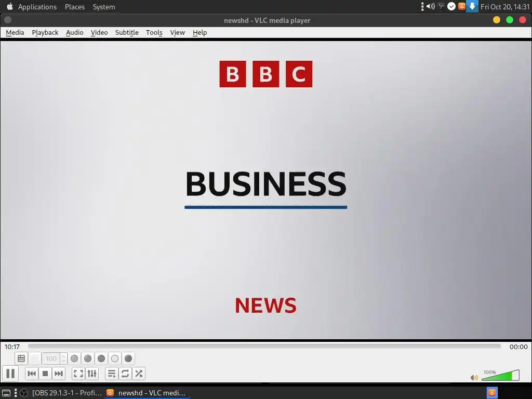Skip to previous media item
This screenshot has width=532, height=399.
click(x=32, y=374)
